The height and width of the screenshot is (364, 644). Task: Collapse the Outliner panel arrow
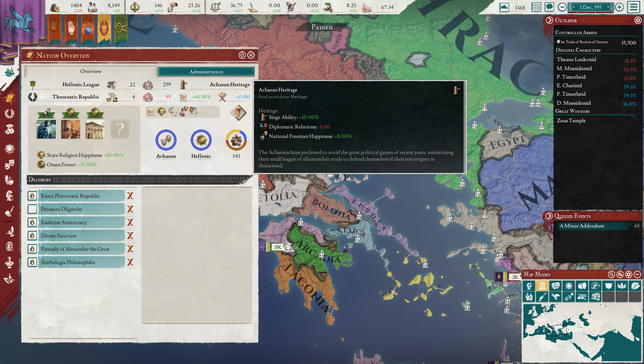pos(549,20)
